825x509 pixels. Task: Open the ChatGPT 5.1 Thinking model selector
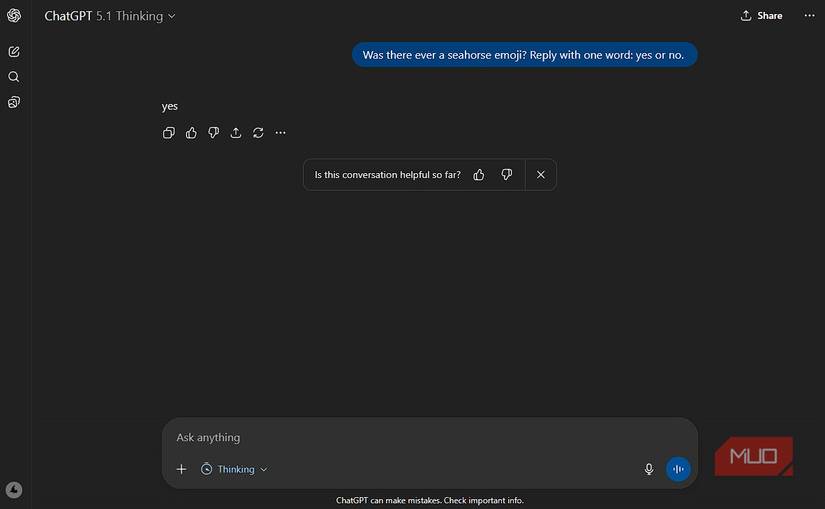tap(109, 16)
